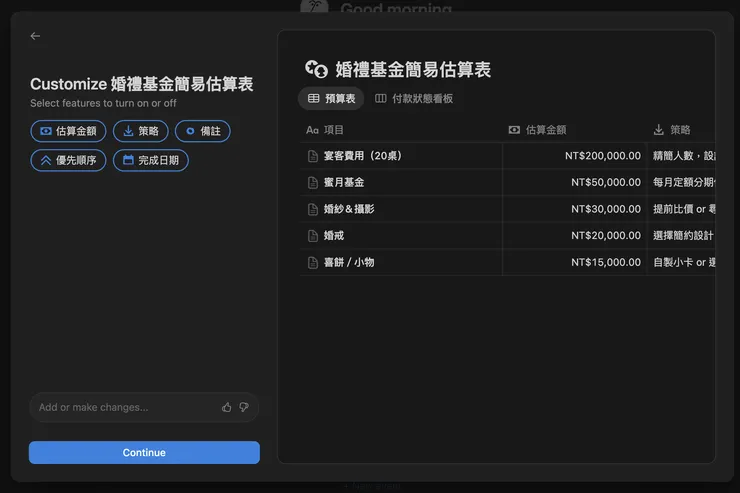Click the page icon of 蜜月基金 row
The width and height of the screenshot is (740, 493).
313,183
